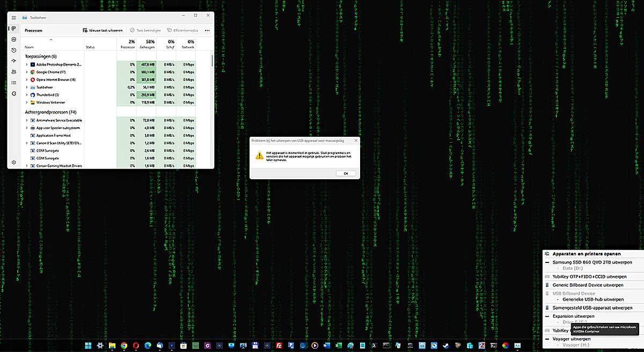Expand Taakbeheer process row

coord(27,87)
